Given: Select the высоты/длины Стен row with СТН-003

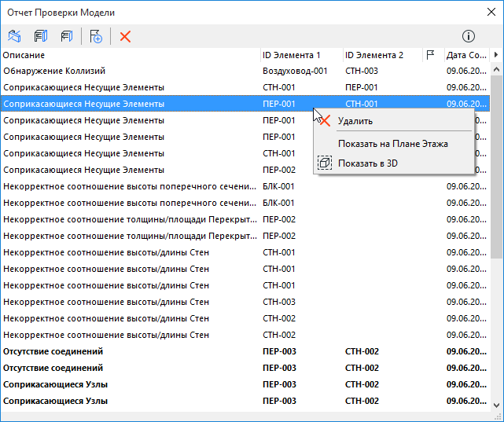Looking at the screenshot, I should 245,302.
